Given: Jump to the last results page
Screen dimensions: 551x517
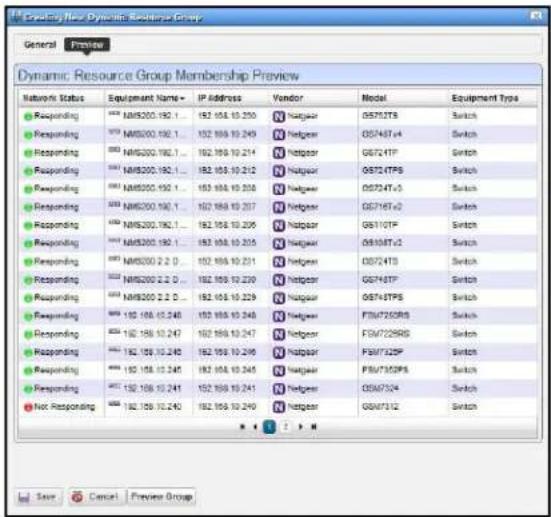Looking at the screenshot, I should 314,427.
